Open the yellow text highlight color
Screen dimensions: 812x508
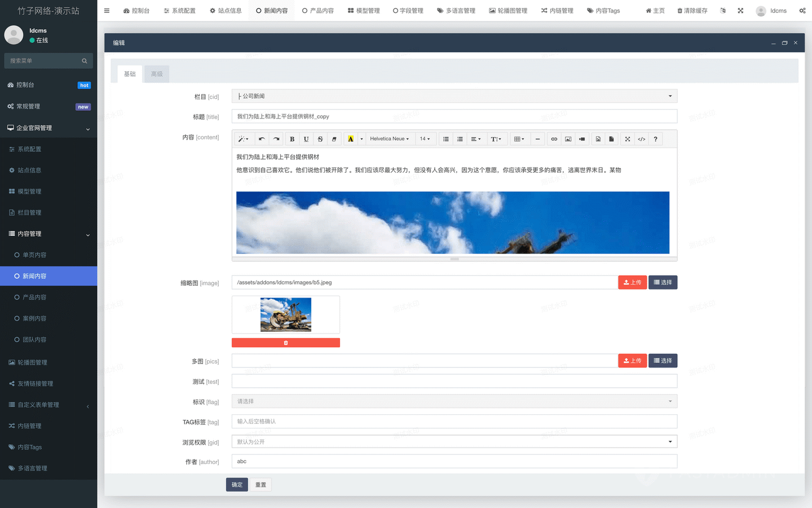[x=351, y=139]
